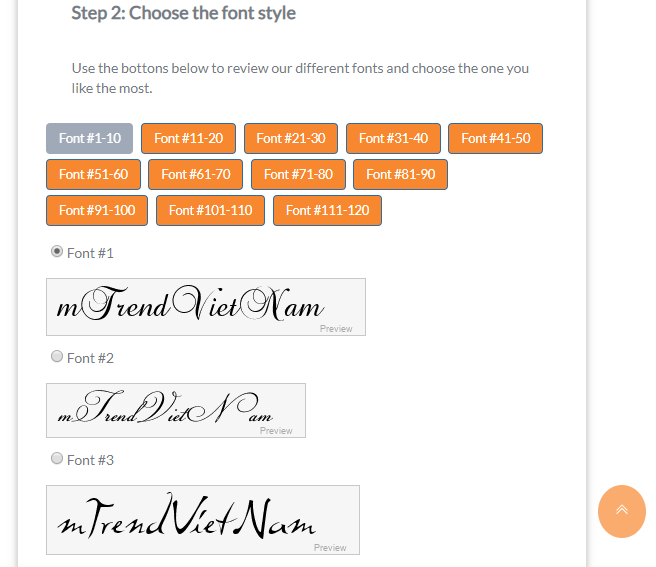Click the Font #3 label text
This screenshot has height=567, width=656.
[x=90, y=460]
